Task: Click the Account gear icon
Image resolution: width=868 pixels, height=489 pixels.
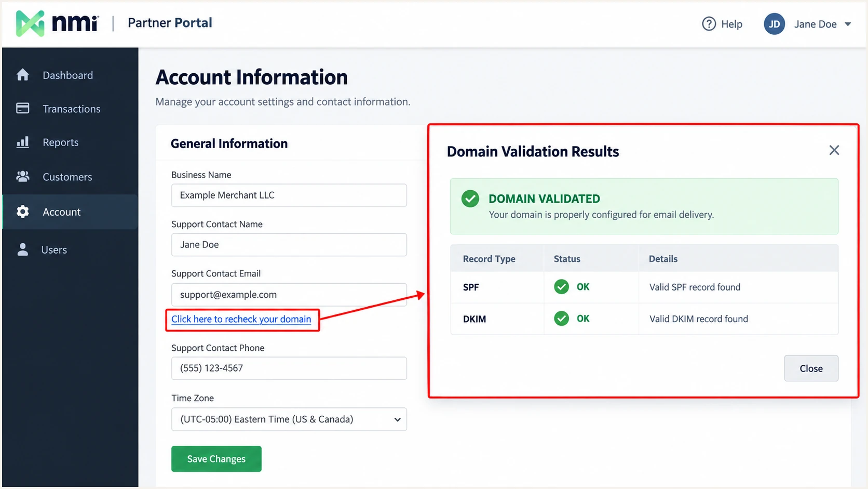Action: 23,212
